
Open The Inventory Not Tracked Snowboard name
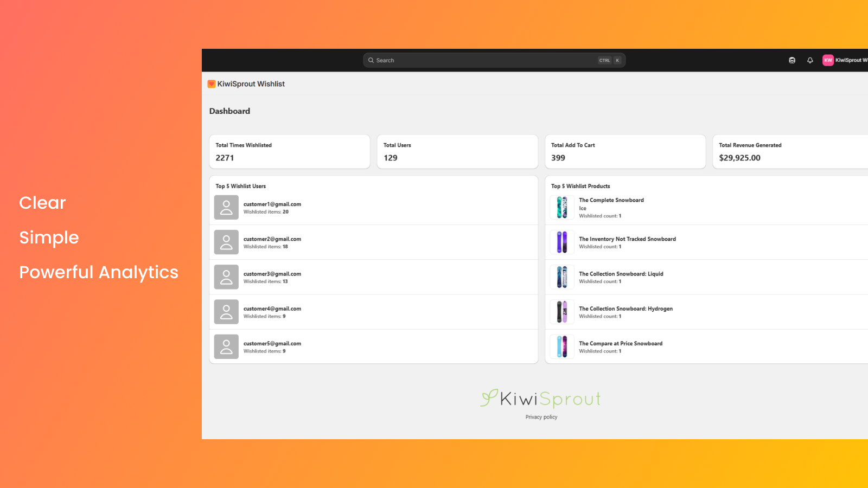tap(627, 239)
